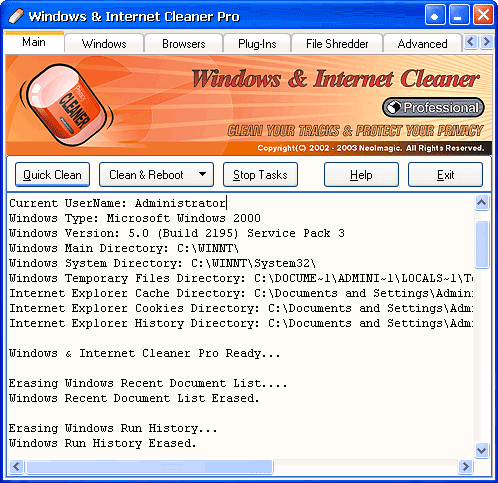Click the log scroll down arrow
The height and width of the screenshot is (483, 498).
[x=482, y=450]
